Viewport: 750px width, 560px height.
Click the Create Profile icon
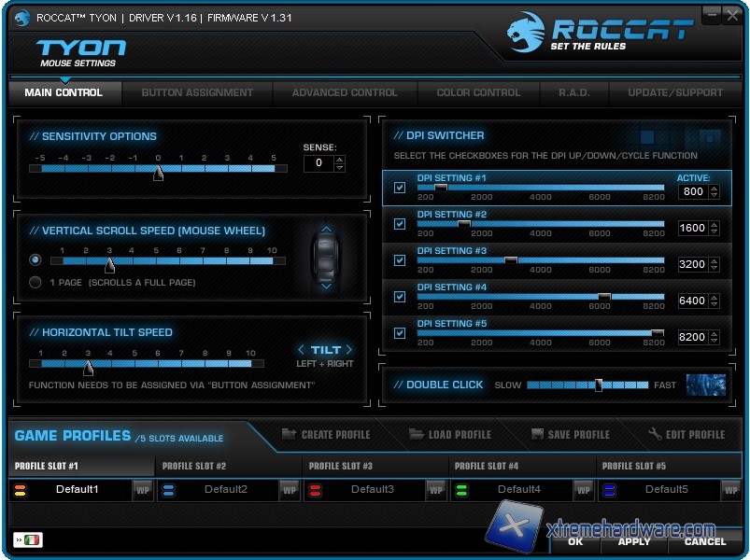pyautogui.click(x=288, y=434)
